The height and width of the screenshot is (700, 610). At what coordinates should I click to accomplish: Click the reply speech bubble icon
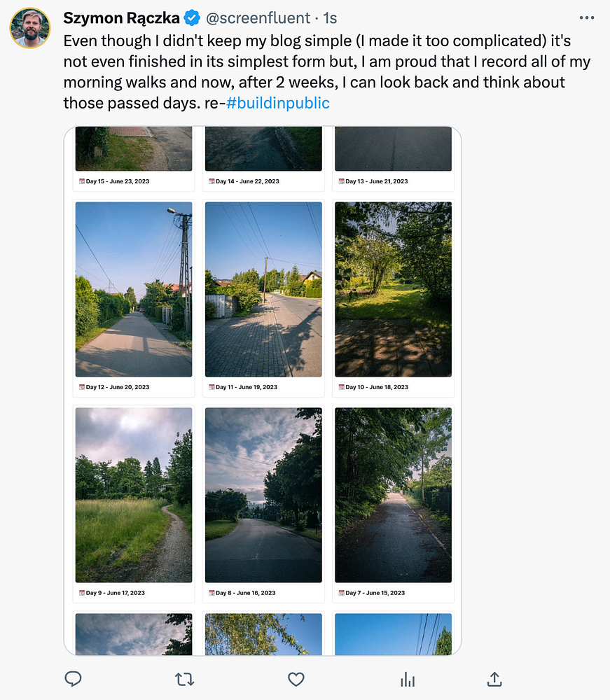pos(74,679)
